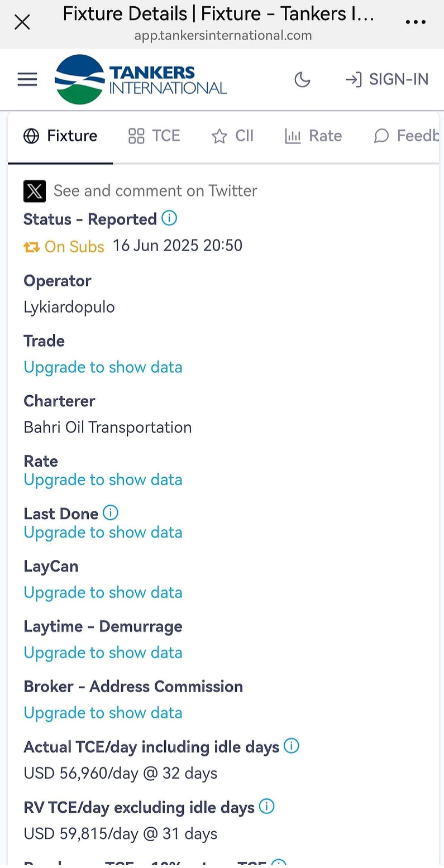Click the SIGN-IN button
This screenshot has height=868, width=444.
[x=387, y=79]
